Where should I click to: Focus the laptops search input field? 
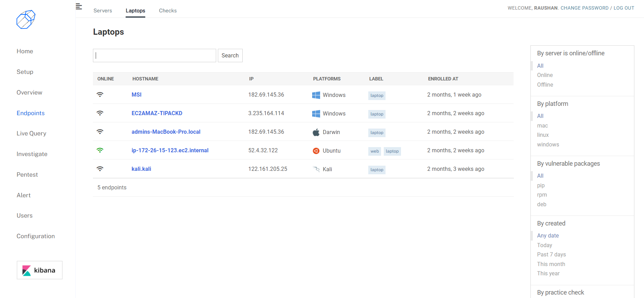pyautogui.click(x=155, y=56)
